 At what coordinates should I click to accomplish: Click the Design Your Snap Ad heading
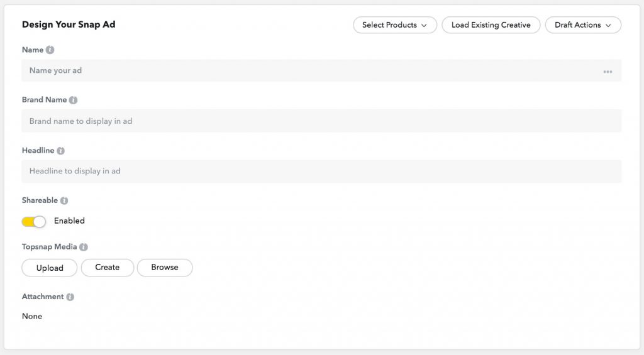pos(69,25)
